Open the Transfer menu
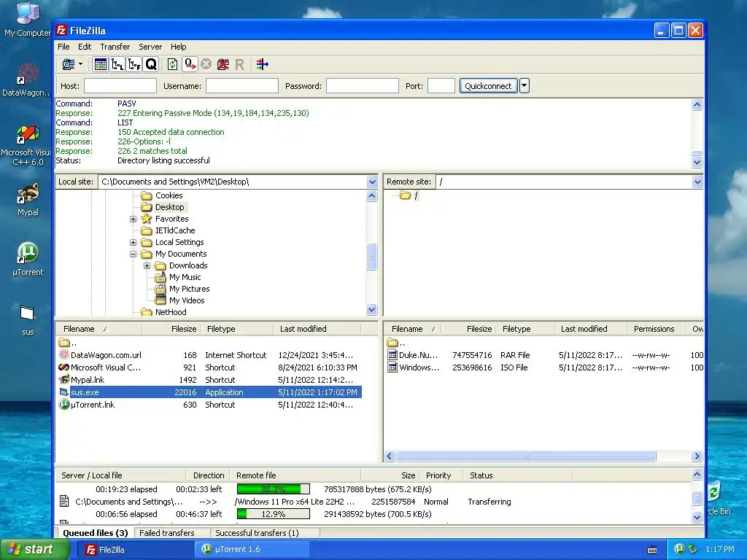 tap(115, 47)
